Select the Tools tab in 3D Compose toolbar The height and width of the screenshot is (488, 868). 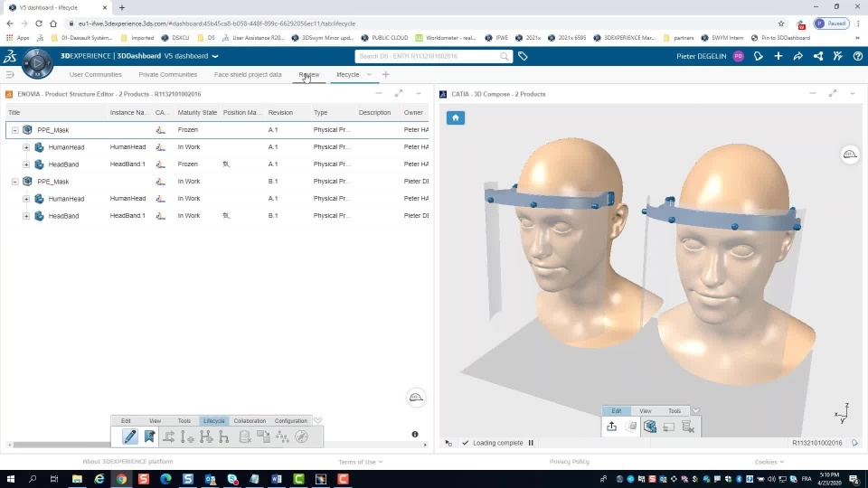[x=675, y=410]
